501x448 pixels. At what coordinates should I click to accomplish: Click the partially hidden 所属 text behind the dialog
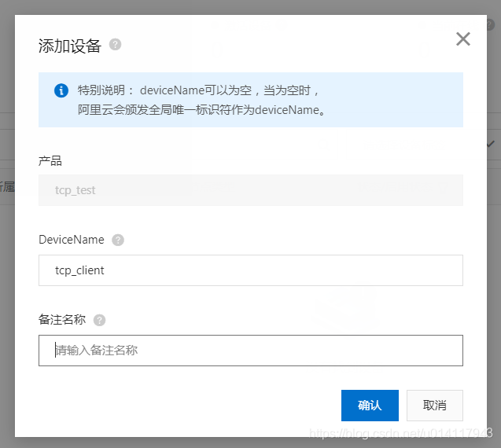[7, 187]
